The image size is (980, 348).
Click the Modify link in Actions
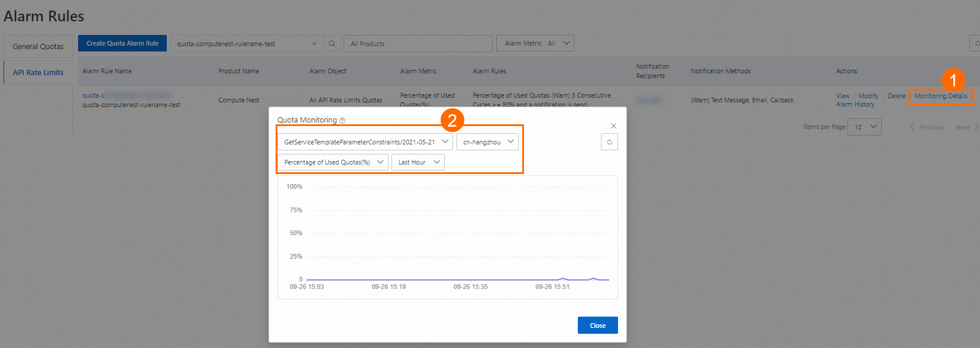coord(868,96)
